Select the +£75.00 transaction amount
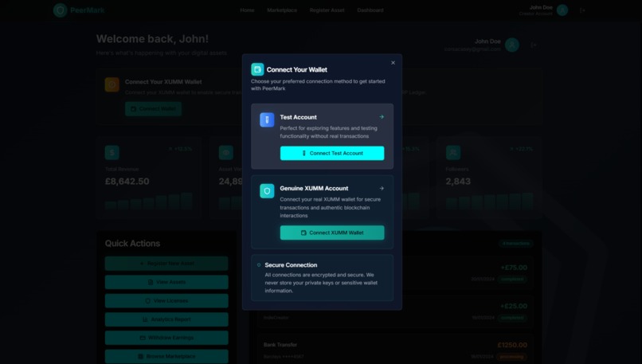 514,268
